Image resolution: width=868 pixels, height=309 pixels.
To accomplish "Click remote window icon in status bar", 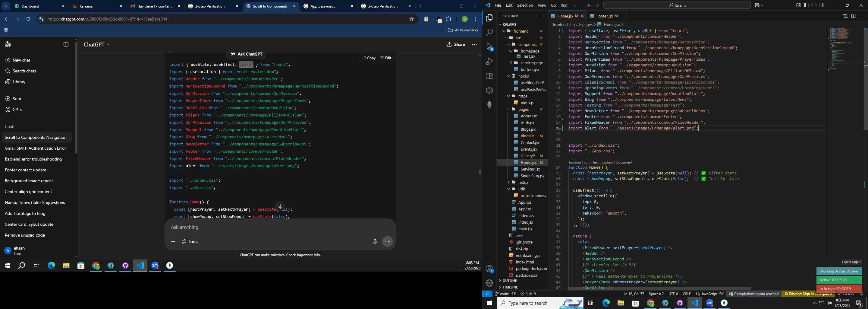I will point(487,294).
